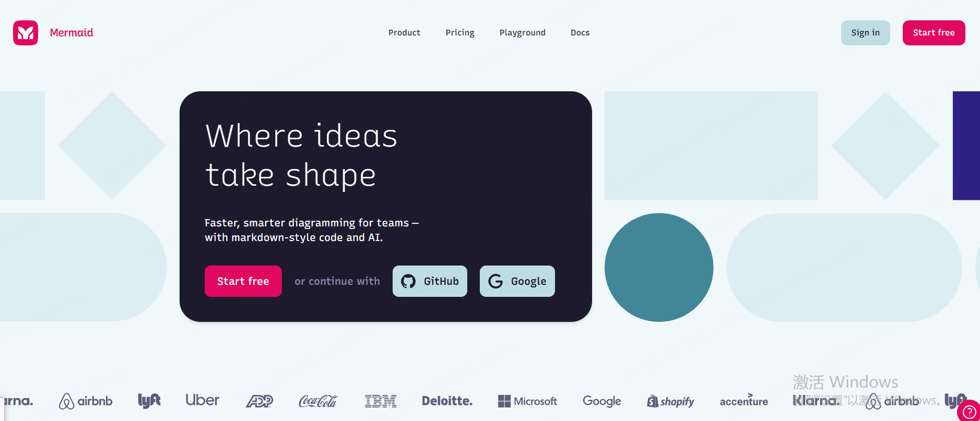Click the teal circle shape
The width and height of the screenshot is (980, 421).
pyautogui.click(x=659, y=267)
